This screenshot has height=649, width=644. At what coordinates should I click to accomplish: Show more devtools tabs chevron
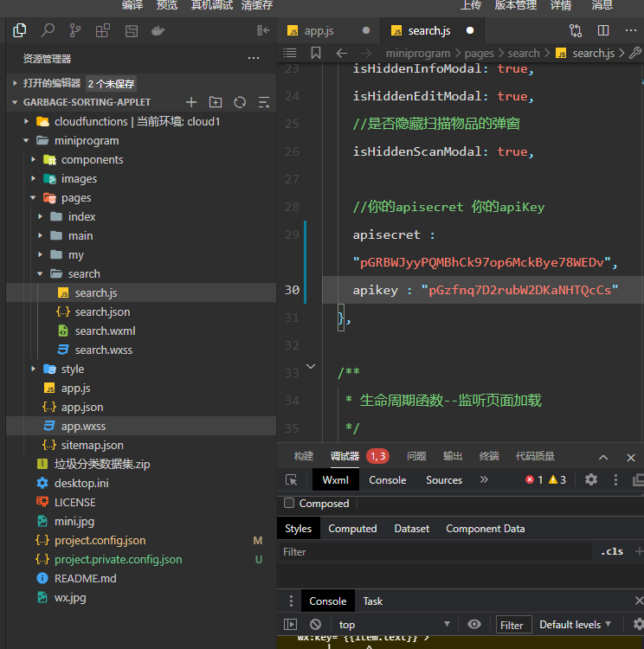(x=484, y=479)
